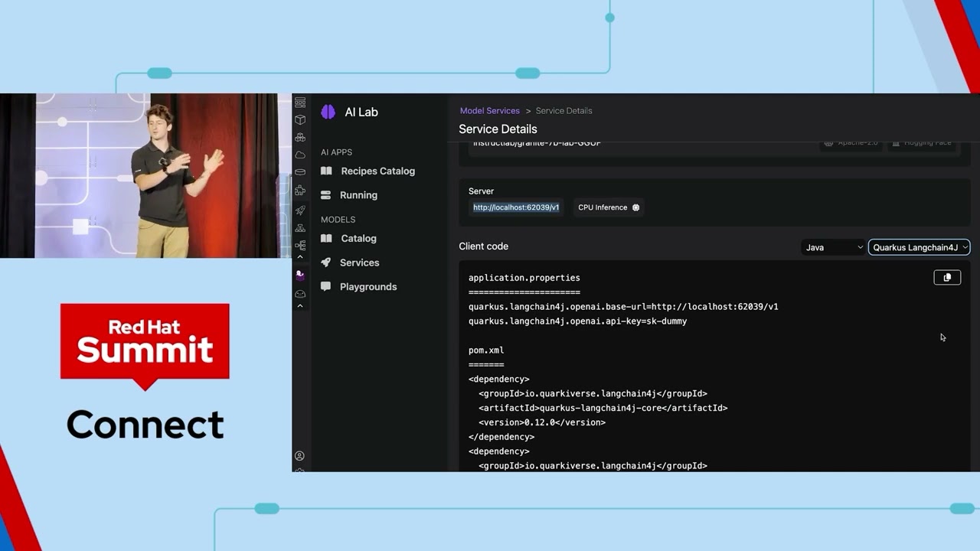Click the chat bubble icon beside Playgrounds
Viewport: 980px width, 551px height.
click(326, 286)
